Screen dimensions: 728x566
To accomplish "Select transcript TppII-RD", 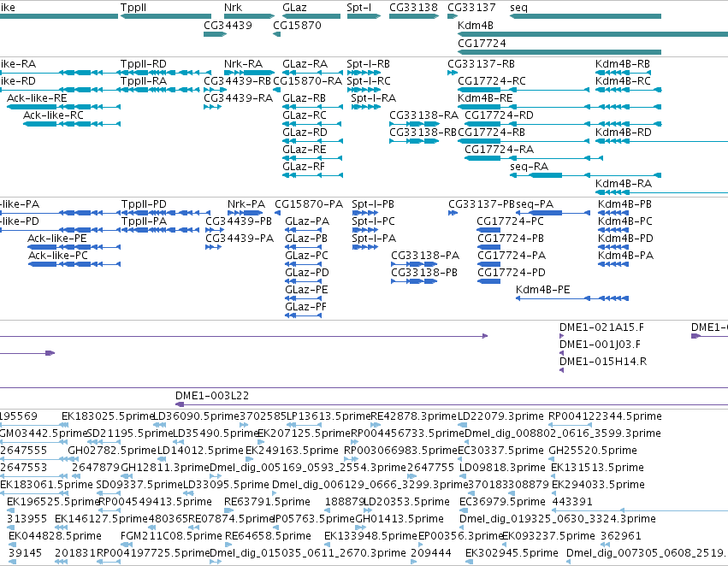I will [x=166, y=73].
